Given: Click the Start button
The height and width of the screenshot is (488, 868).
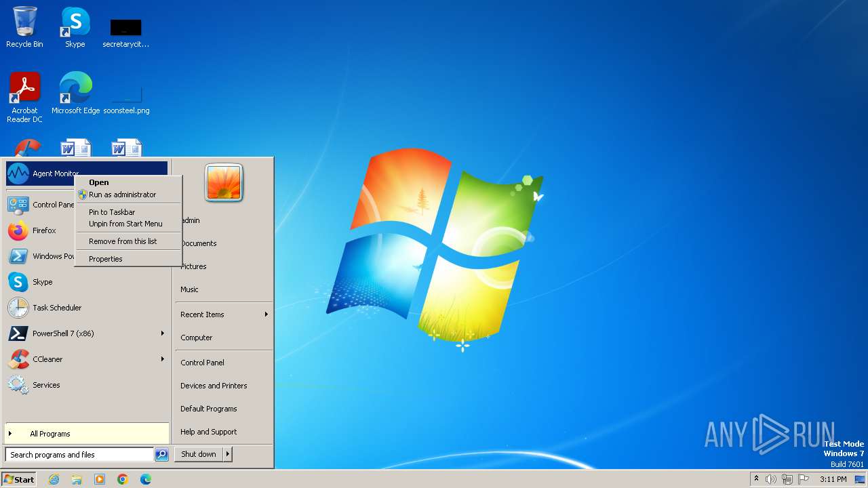Looking at the screenshot, I should click(x=19, y=479).
